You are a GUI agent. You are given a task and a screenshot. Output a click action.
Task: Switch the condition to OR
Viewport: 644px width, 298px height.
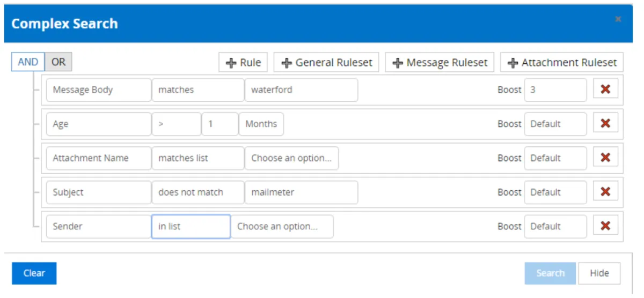pyautogui.click(x=58, y=62)
